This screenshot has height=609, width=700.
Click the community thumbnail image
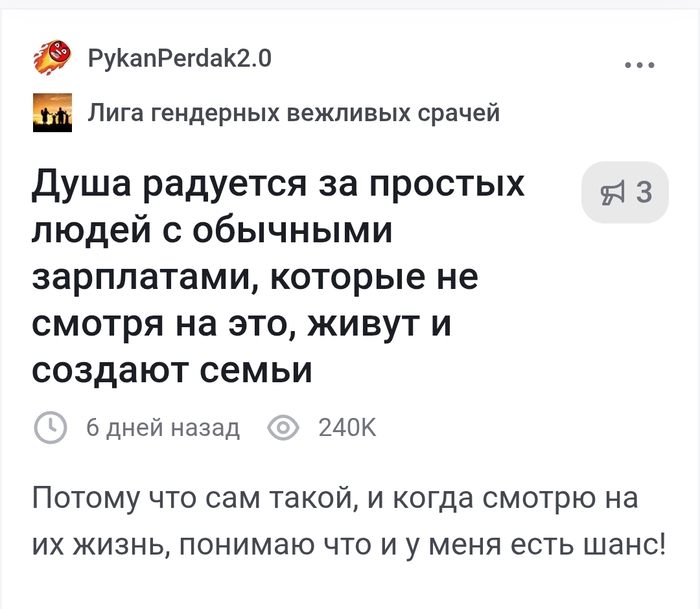tap(53, 113)
